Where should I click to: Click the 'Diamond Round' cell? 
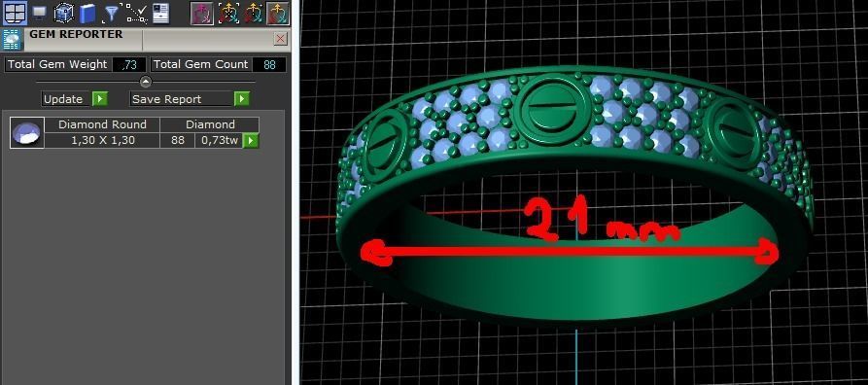point(102,124)
